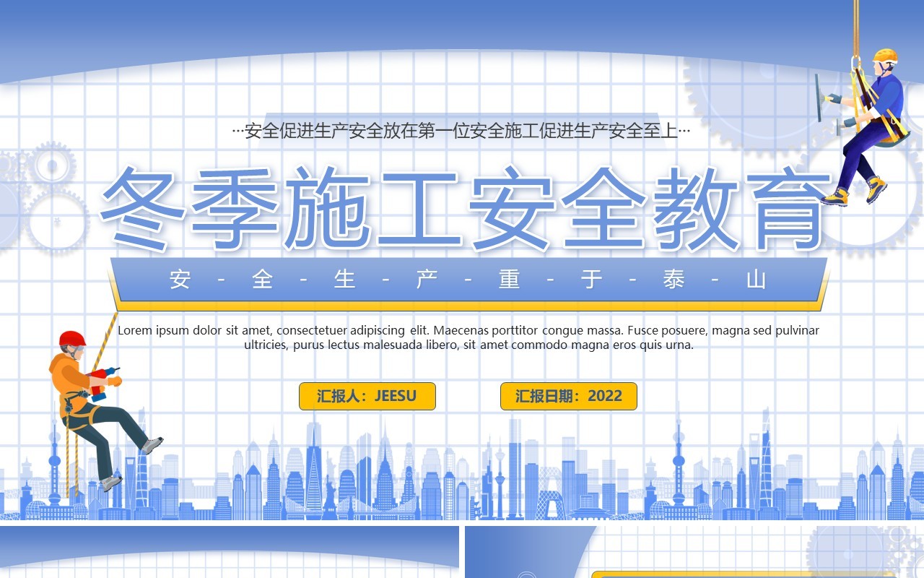Select the Lorem ipsum paragraph
The height and width of the screenshot is (578, 924).
468,337
